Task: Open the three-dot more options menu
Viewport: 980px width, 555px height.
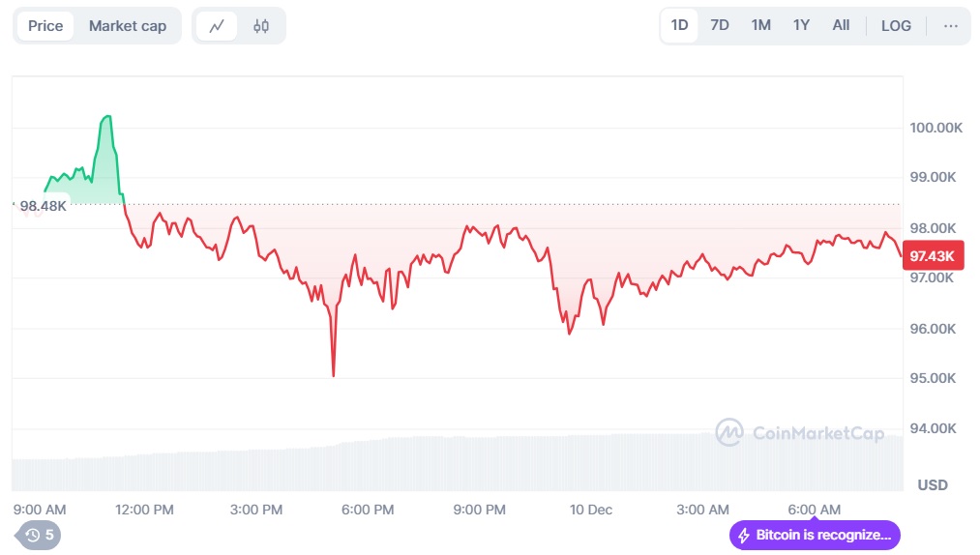Action: point(950,26)
